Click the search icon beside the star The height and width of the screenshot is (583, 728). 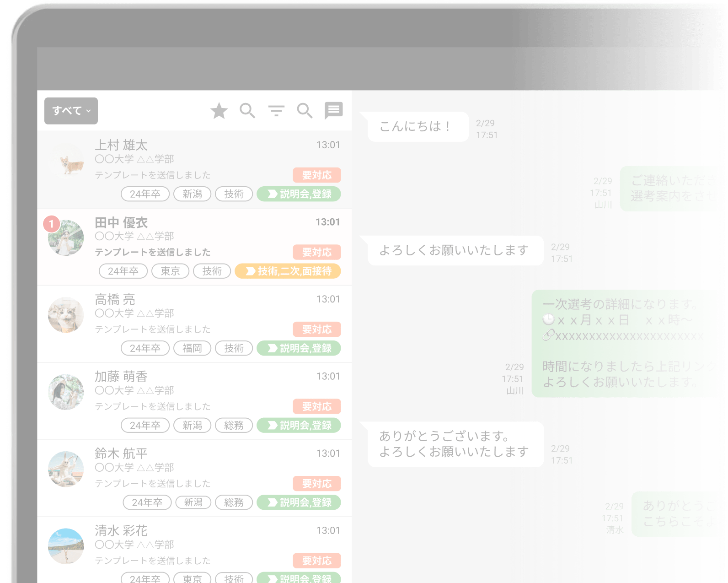tap(247, 111)
